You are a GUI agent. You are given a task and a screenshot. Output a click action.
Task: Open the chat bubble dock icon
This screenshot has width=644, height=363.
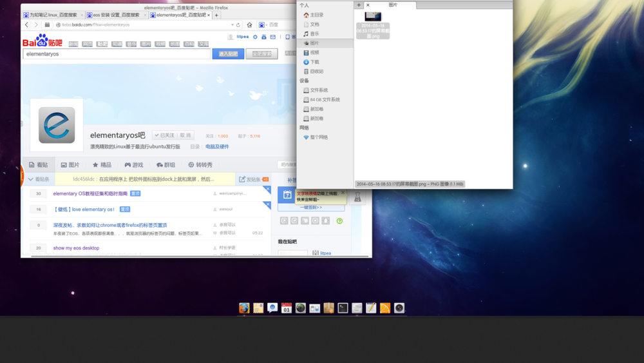point(272,308)
